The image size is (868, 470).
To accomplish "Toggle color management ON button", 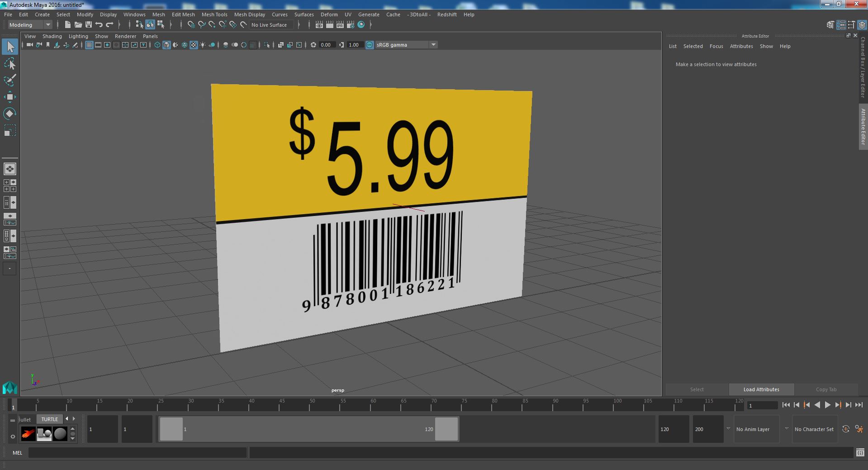I will pos(370,45).
